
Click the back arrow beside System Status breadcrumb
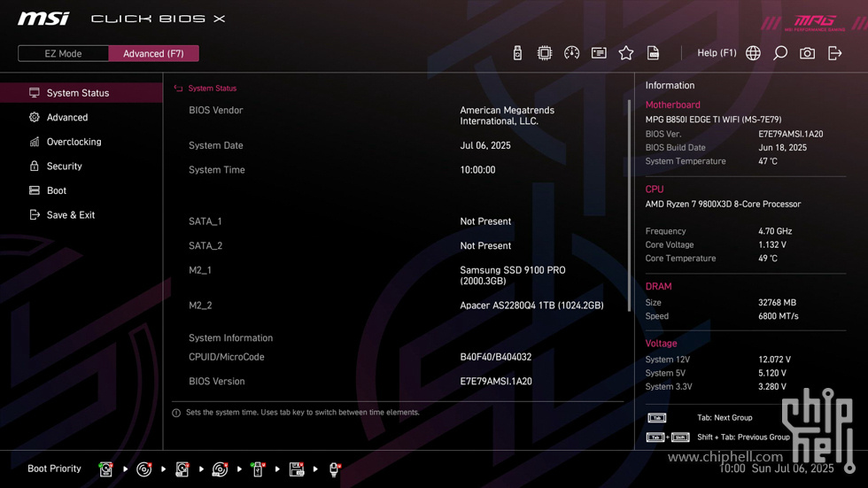[x=178, y=88]
